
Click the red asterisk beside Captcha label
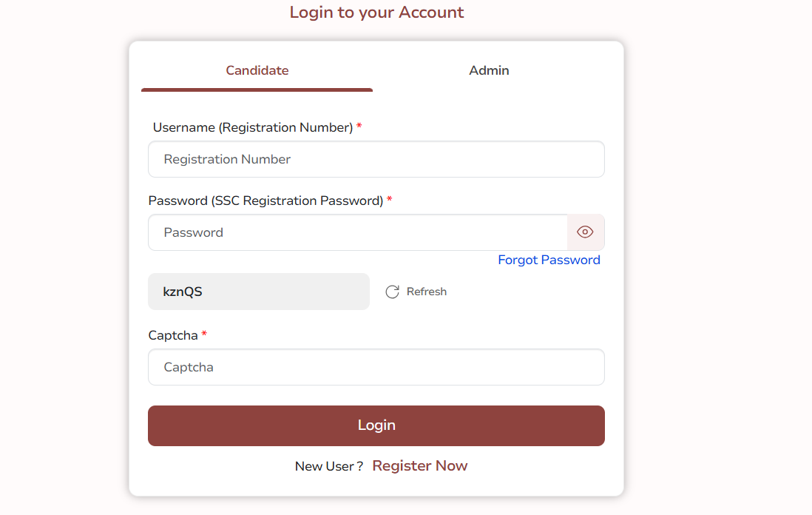pos(204,334)
